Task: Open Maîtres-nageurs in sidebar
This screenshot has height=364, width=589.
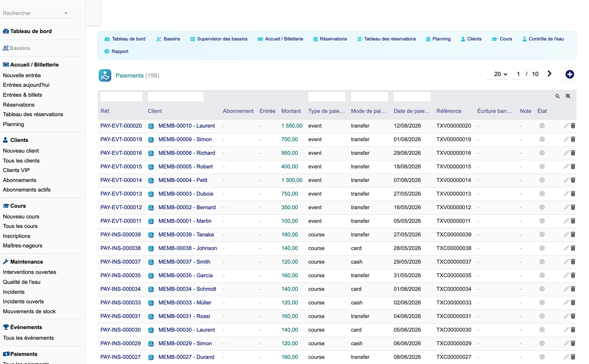Action: [x=23, y=246]
